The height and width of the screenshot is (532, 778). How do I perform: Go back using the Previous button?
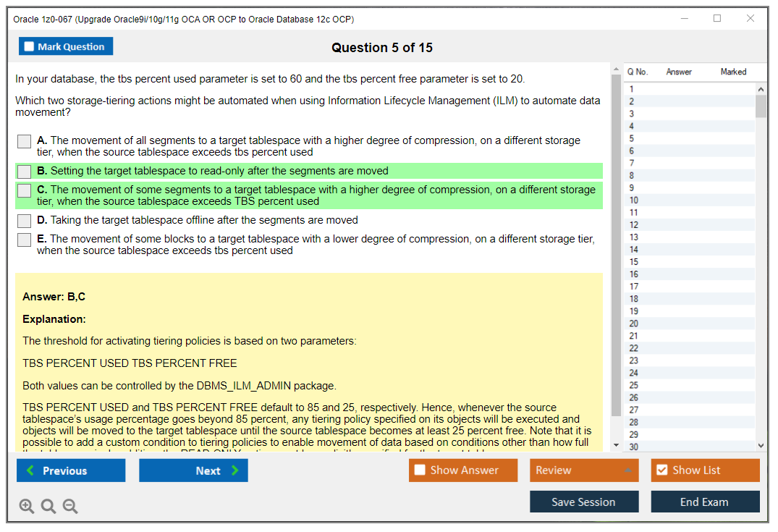[70, 470]
